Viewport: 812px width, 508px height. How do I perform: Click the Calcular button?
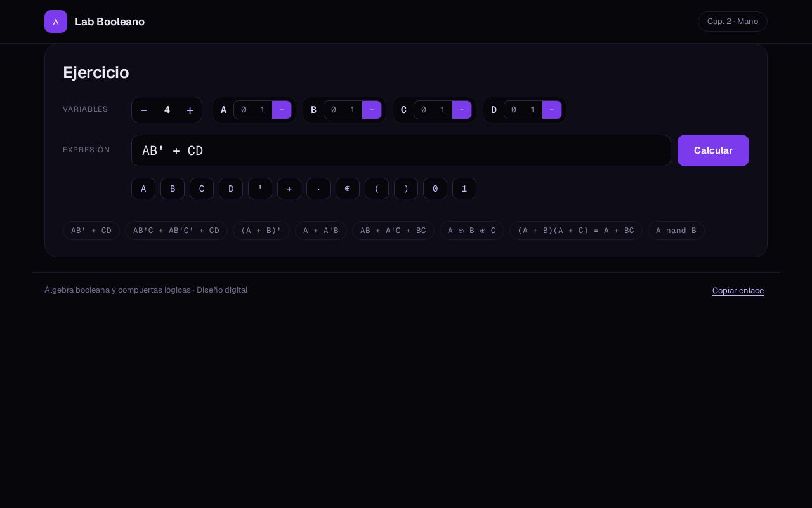point(713,150)
